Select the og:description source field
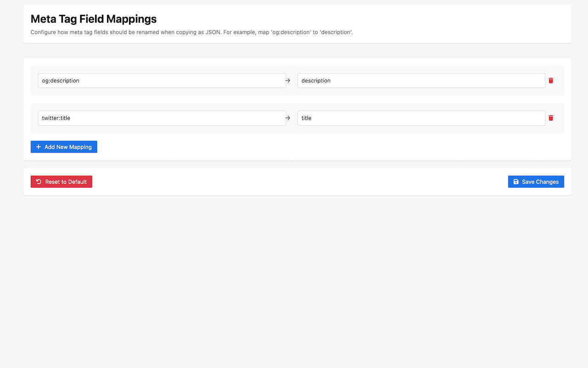The height and width of the screenshot is (368, 588). click(161, 80)
